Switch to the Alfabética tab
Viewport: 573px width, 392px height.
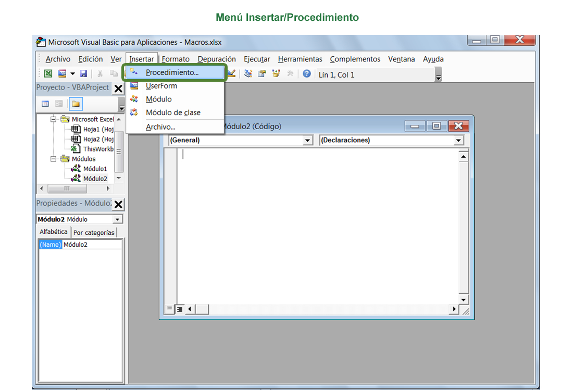pyautogui.click(x=53, y=232)
